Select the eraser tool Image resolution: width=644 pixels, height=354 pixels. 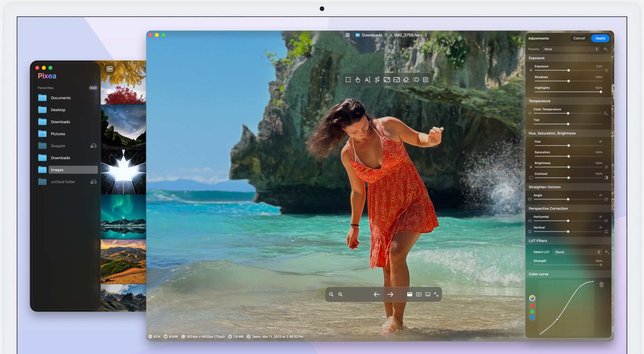pos(406,80)
